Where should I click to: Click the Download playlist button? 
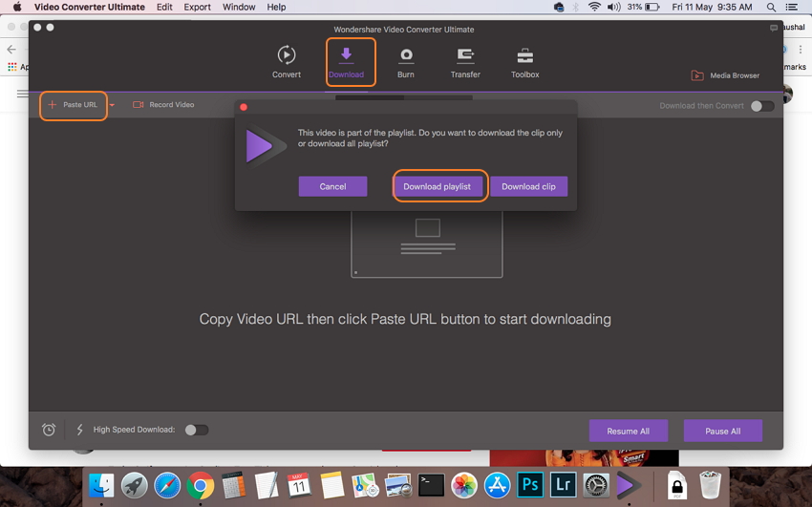tap(437, 186)
